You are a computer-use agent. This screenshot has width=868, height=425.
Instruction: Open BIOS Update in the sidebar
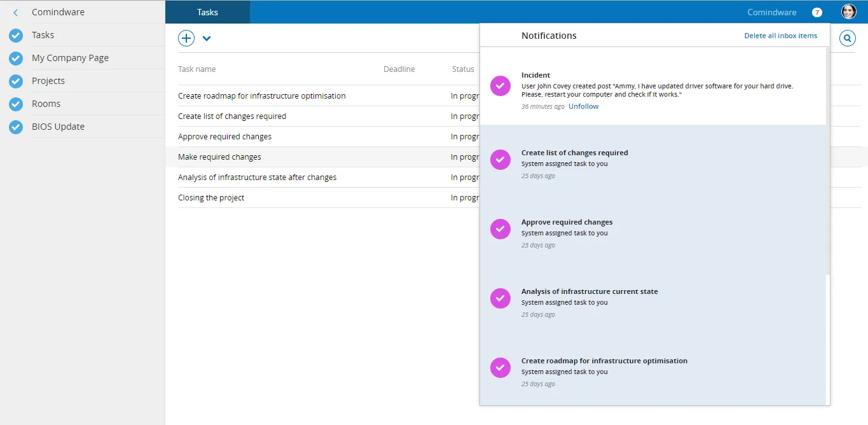coord(58,127)
